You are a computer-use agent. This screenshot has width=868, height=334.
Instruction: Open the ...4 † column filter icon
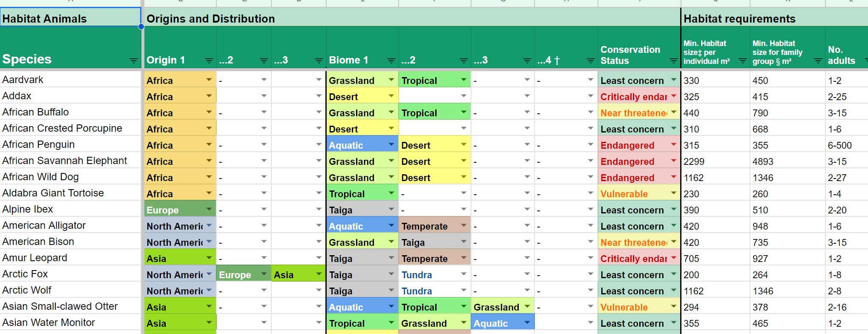tap(590, 61)
